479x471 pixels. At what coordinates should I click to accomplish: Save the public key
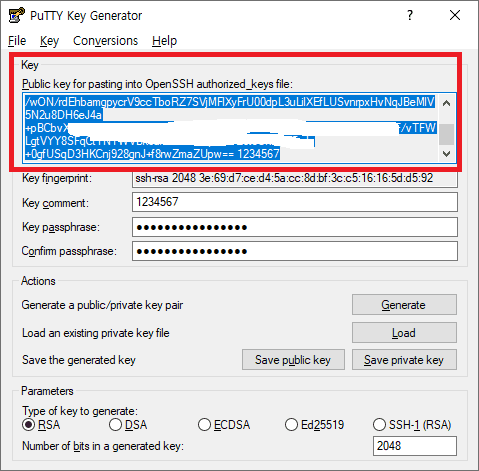pos(293,360)
